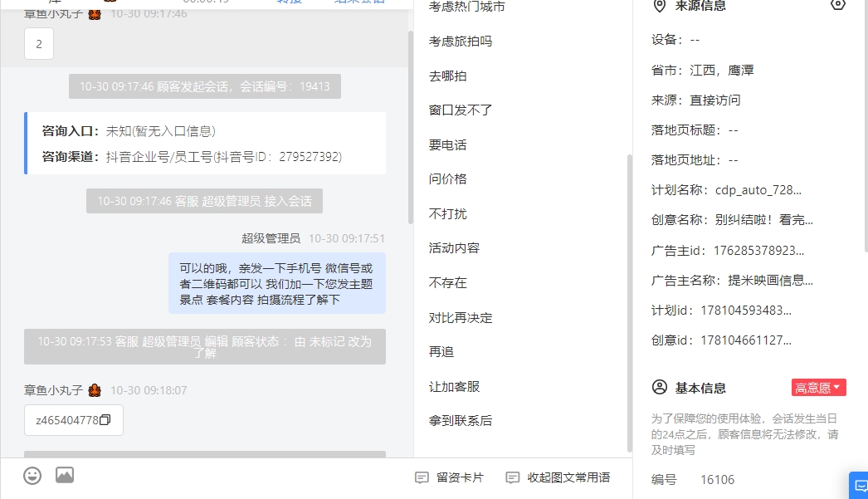The width and height of the screenshot is (868, 499).
Task: Click the 编号 16106 value
Action: click(x=718, y=480)
